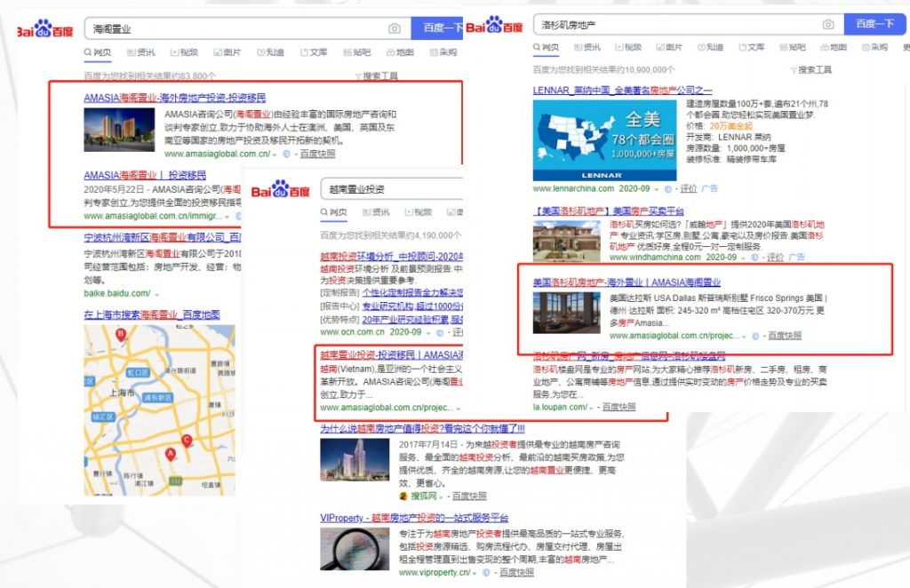Click the camera icon in the 海阁置业 search box
Image resolution: width=910 pixels, height=588 pixels.
[394, 28]
